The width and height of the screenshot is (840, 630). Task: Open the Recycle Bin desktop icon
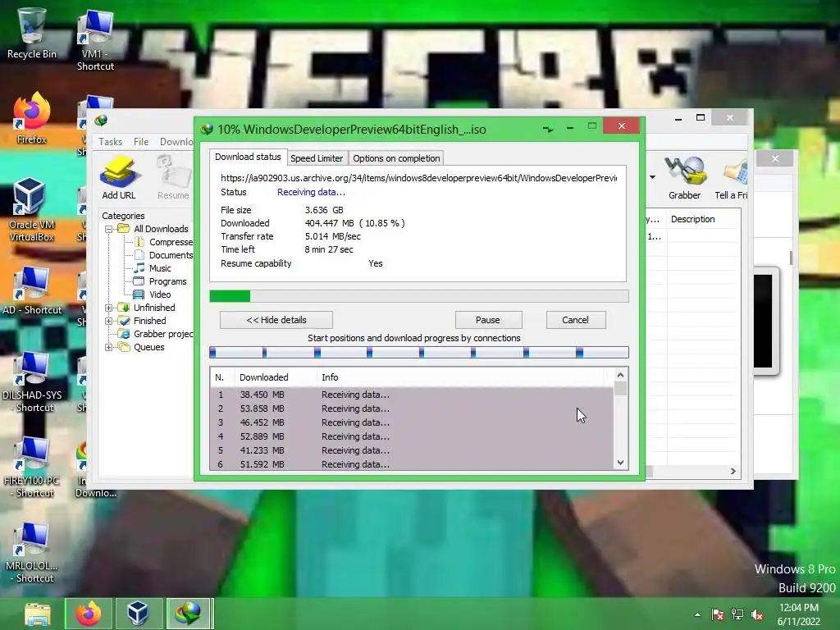[x=31, y=33]
